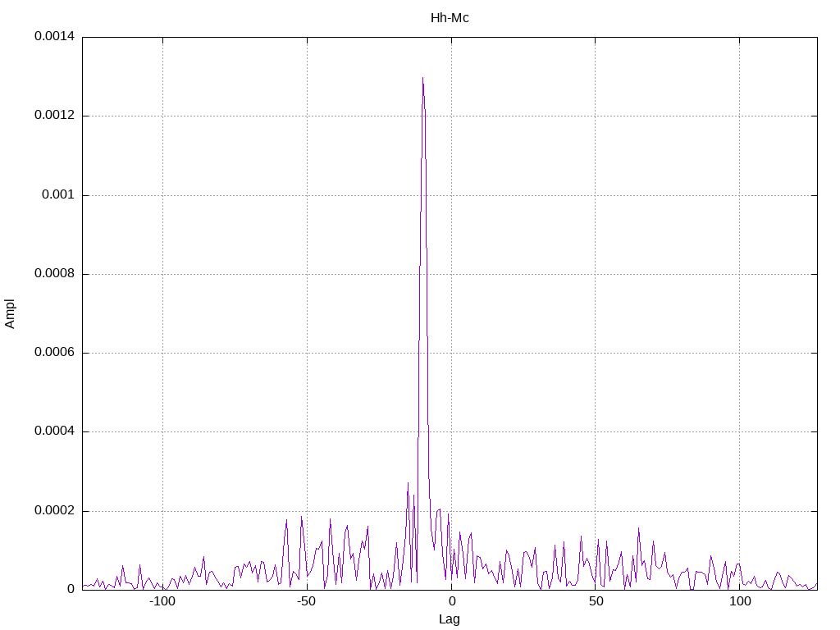
Task: Click the grid intersection at Lag -100 and 0.0012
Action: click(x=163, y=116)
